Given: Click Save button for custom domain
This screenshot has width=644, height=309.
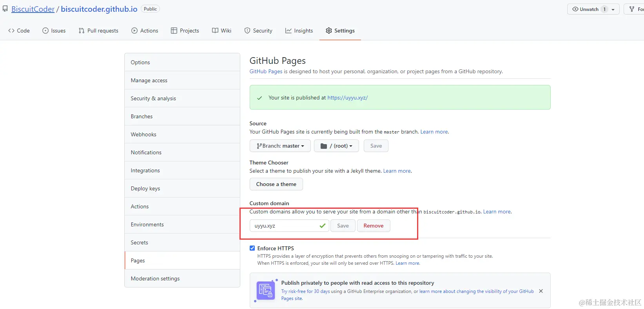Looking at the screenshot, I should (x=343, y=226).
